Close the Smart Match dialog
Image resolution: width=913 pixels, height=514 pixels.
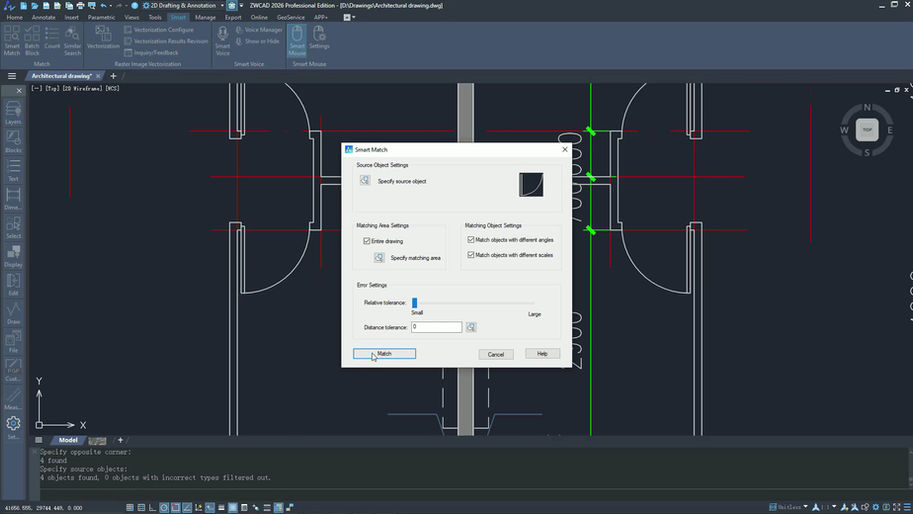tap(564, 150)
